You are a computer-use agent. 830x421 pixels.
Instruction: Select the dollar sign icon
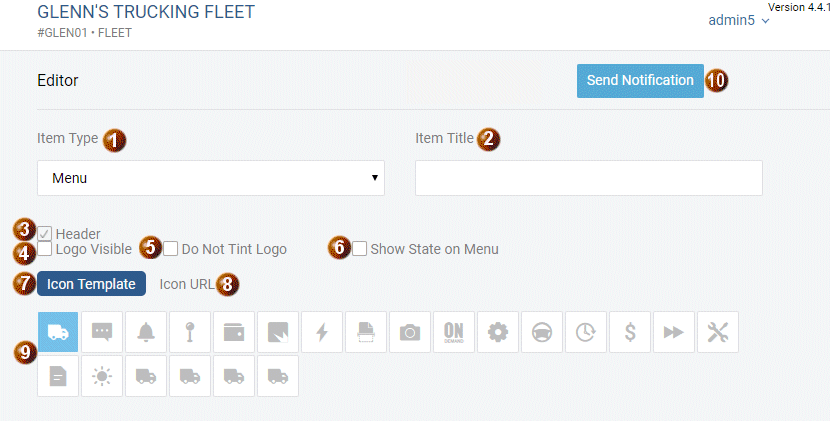630,332
